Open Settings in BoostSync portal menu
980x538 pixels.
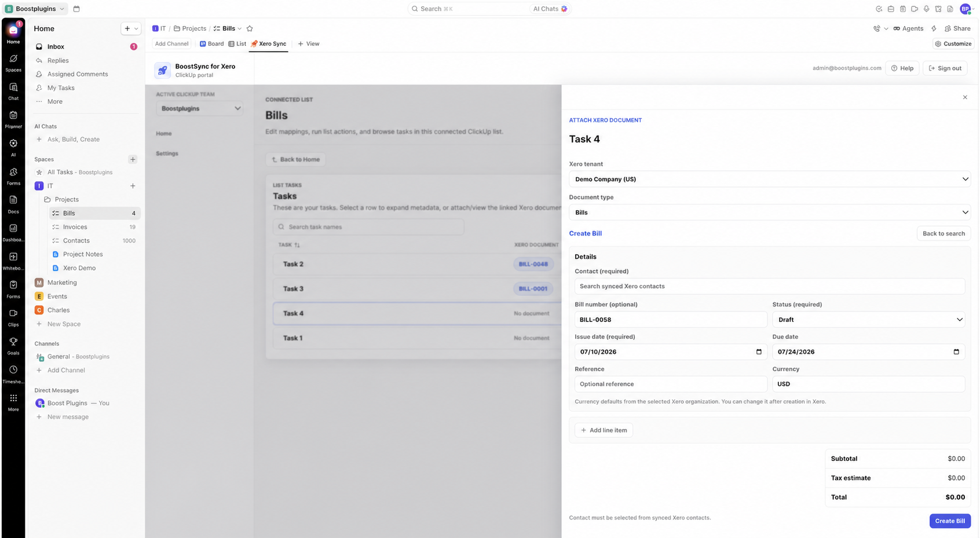pos(167,153)
